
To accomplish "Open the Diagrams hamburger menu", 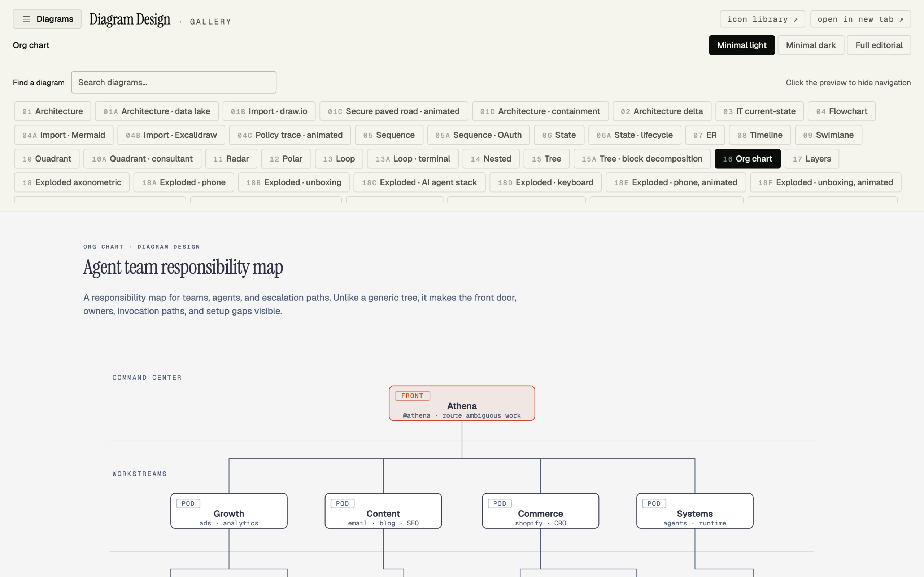I will click(x=47, y=19).
